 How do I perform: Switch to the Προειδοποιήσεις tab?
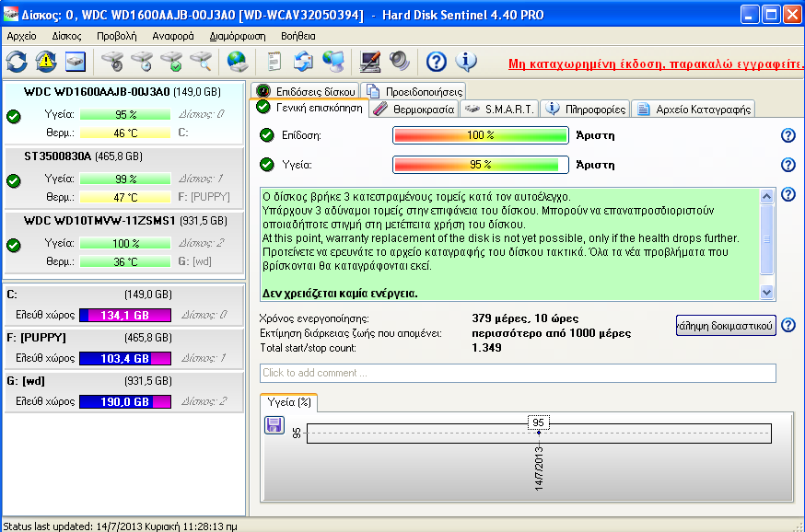pyautogui.click(x=414, y=91)
